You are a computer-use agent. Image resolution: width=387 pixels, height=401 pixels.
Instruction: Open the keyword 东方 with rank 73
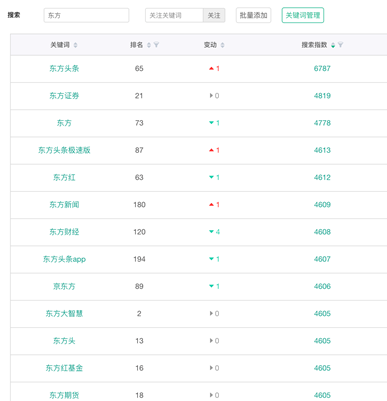[64, 123]
